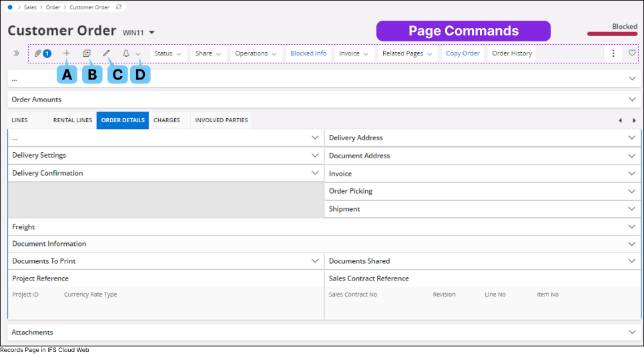Click the plus icon to create new order
This screenshot has height=354, width=644.
(66, 53)
